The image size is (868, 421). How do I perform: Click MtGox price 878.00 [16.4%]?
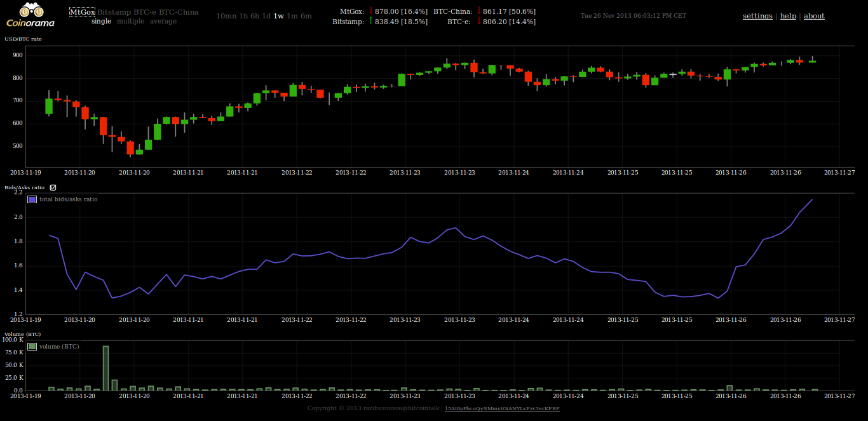(401, 12)
